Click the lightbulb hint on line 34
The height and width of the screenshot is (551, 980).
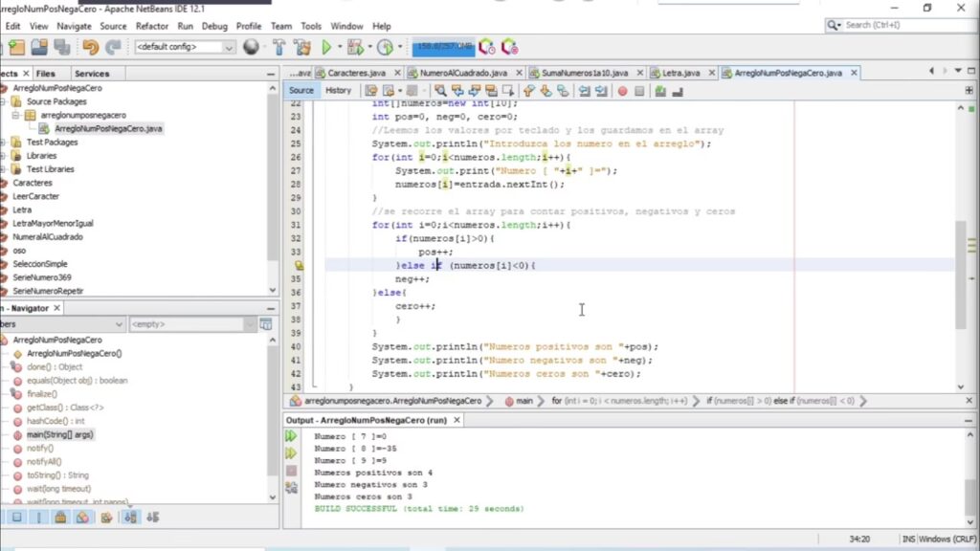point(299,265)
